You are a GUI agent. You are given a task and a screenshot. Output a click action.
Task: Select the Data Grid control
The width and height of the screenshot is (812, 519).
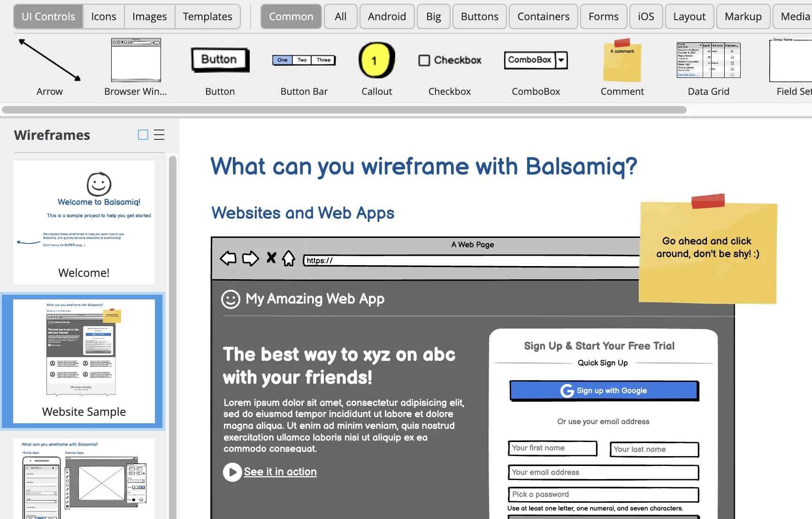click(709, 67)
